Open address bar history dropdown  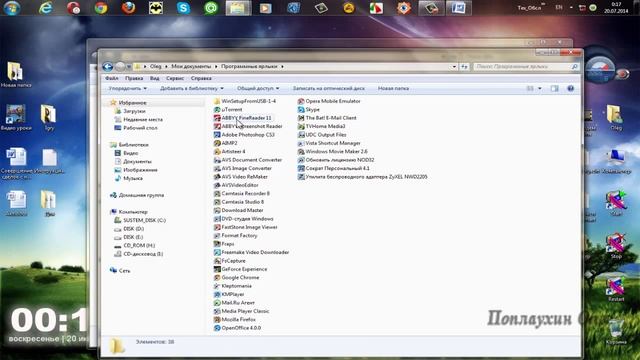[x=454, y=66]
